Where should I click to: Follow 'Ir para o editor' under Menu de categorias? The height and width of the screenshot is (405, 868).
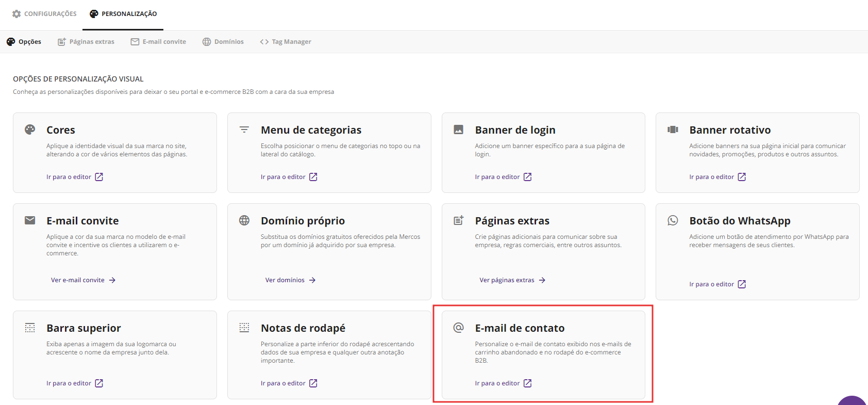(289, 177)
